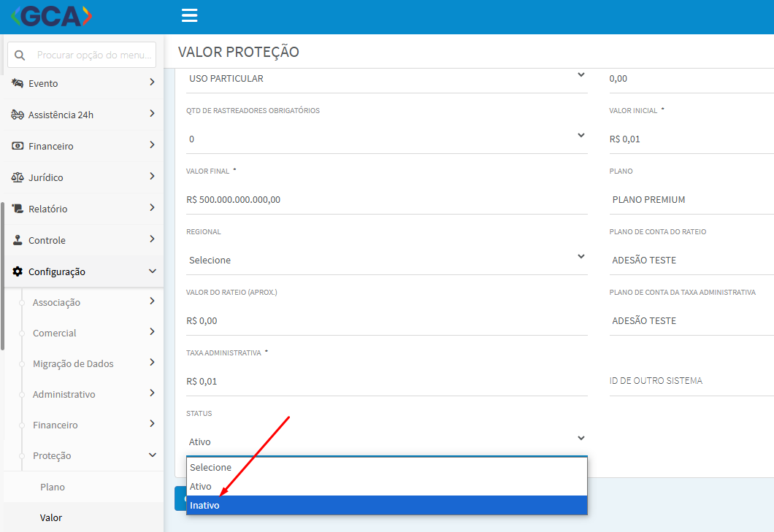Image resolution: width=774 pixels, height=532 pixels.
Task: Click the Assistência 24h tow truck icon
Action: 18,115
